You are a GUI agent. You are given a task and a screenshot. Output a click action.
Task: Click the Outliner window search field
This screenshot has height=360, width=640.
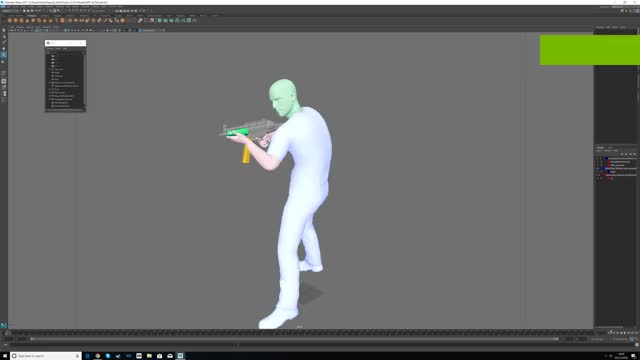pyautogui.click(x=65, y=52)
